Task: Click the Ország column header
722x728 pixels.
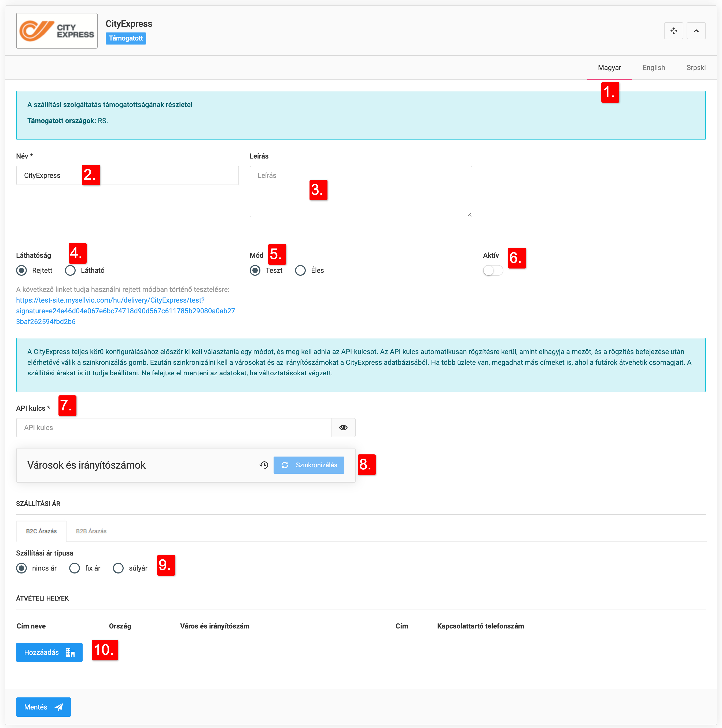Action: 120,626
